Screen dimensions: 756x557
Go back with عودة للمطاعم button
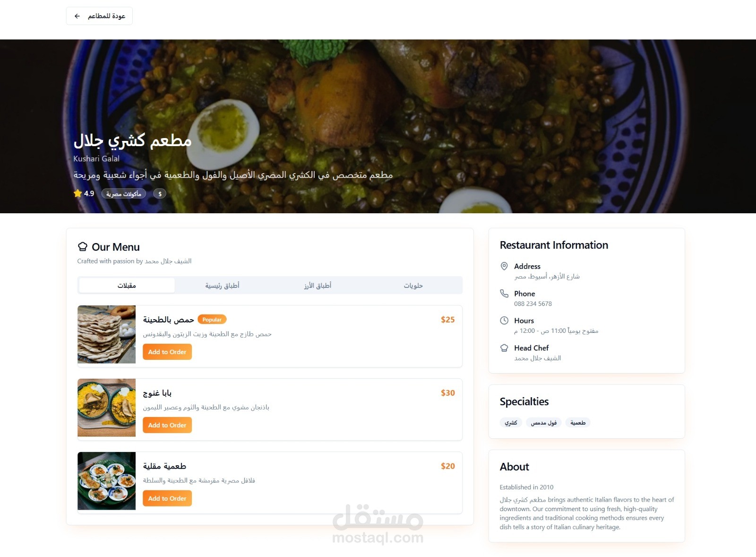tap(99, 16)
